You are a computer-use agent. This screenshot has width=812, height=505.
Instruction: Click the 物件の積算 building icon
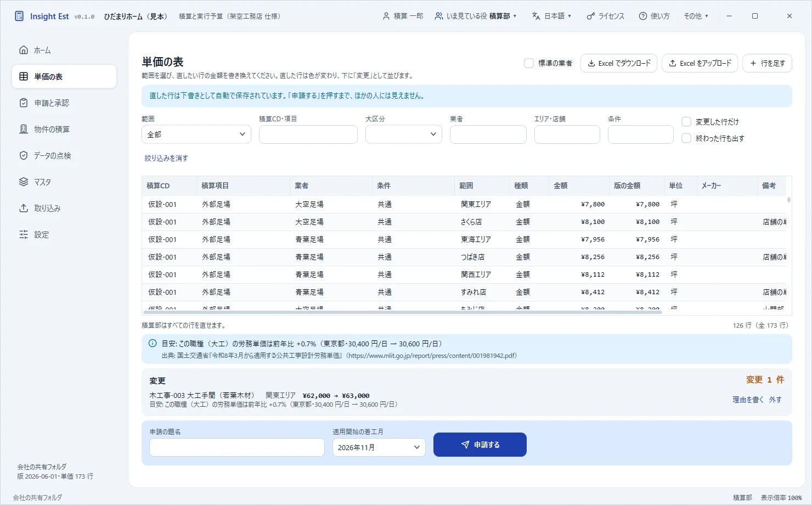point(24,129)
